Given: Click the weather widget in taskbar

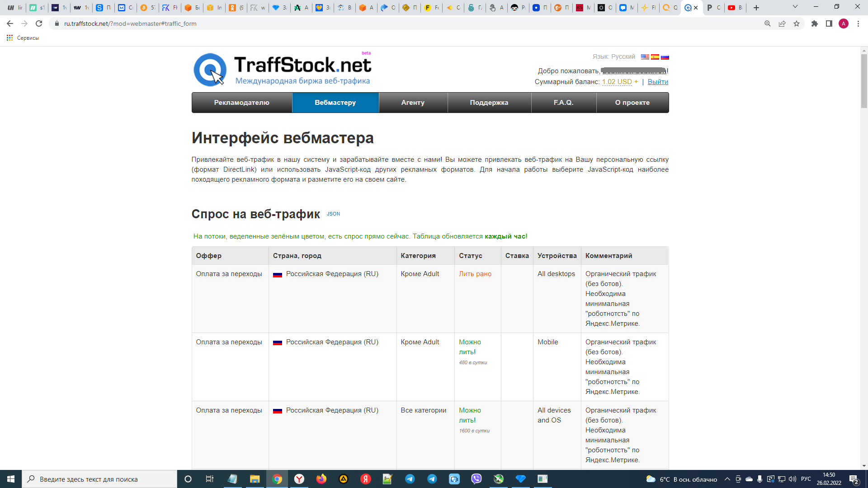Looking at the screenshot, I should click(x=682, y=479).
